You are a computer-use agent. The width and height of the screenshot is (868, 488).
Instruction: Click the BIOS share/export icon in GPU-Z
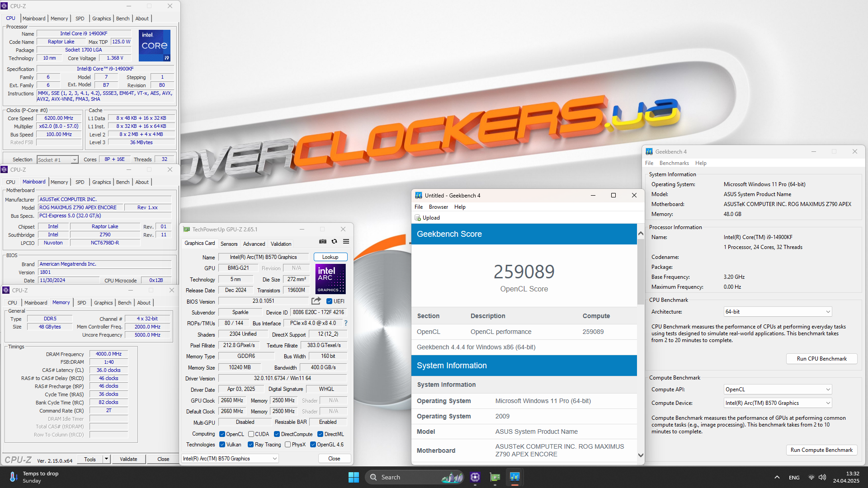316,301
